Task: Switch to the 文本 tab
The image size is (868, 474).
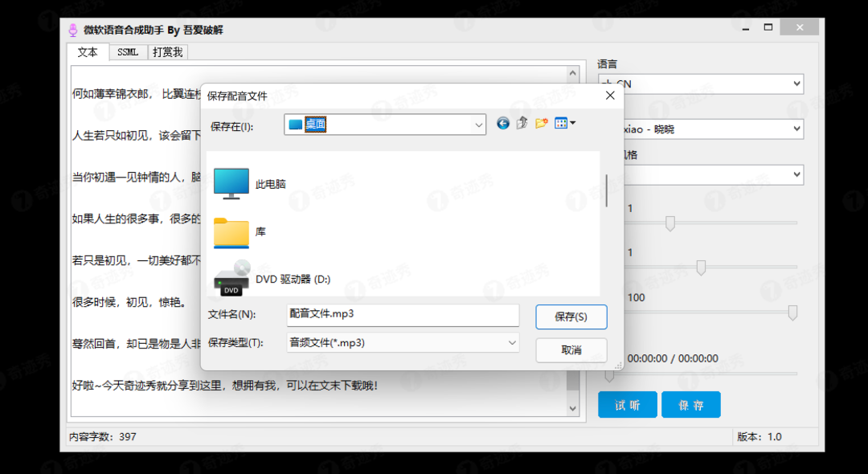Action: point(88,52)
